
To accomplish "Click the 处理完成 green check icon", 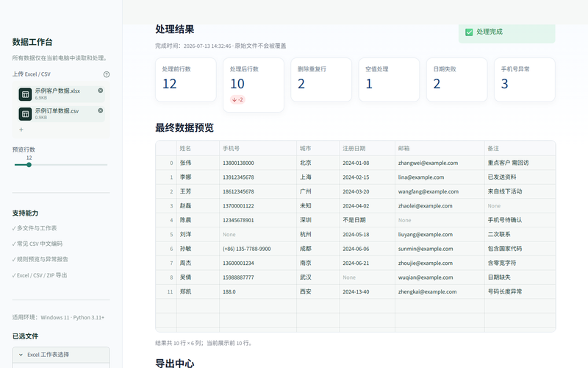I will point(469,32).
